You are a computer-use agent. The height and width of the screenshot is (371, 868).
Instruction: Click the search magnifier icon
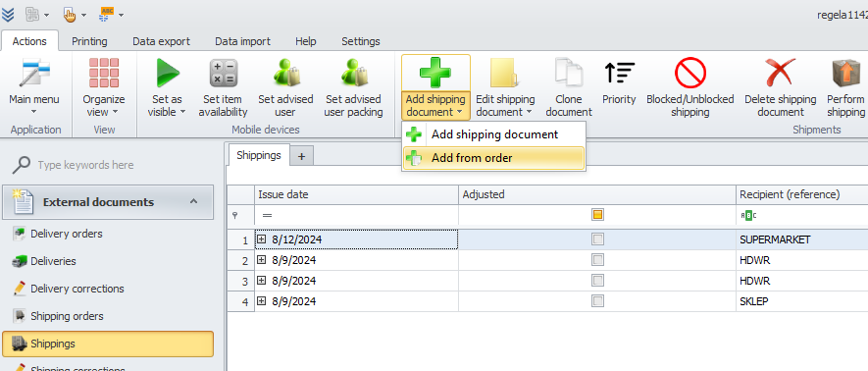click(21, 165)
